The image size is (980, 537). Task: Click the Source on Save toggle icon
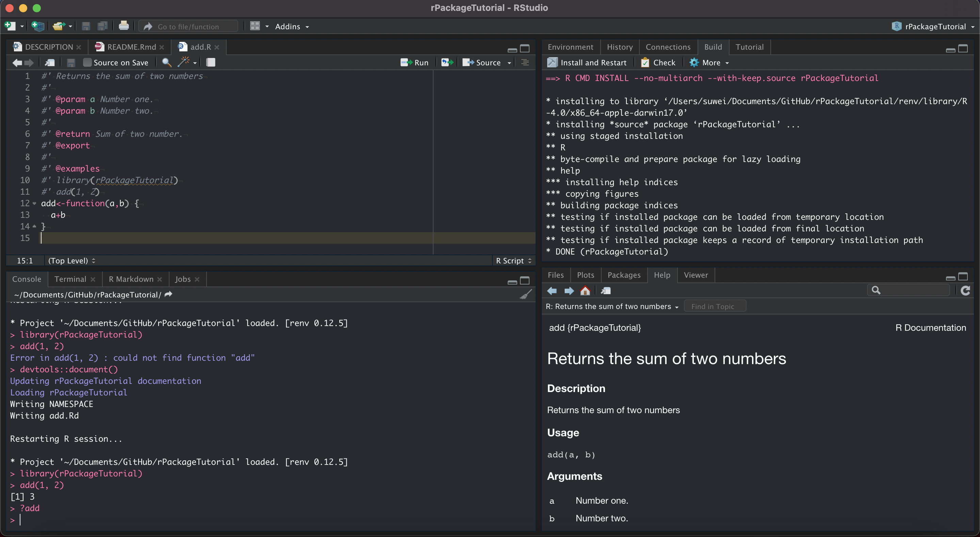(x=87, y=62)
